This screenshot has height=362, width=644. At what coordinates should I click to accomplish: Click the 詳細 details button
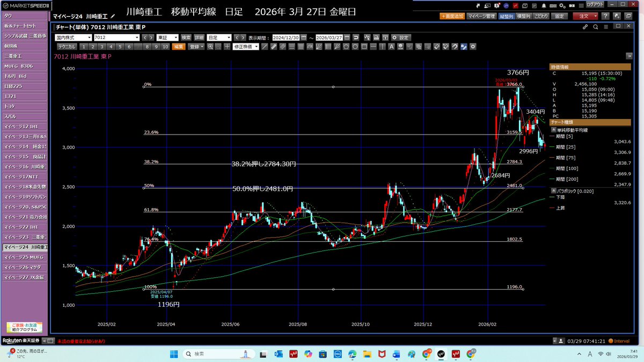(x=199, y=38)
